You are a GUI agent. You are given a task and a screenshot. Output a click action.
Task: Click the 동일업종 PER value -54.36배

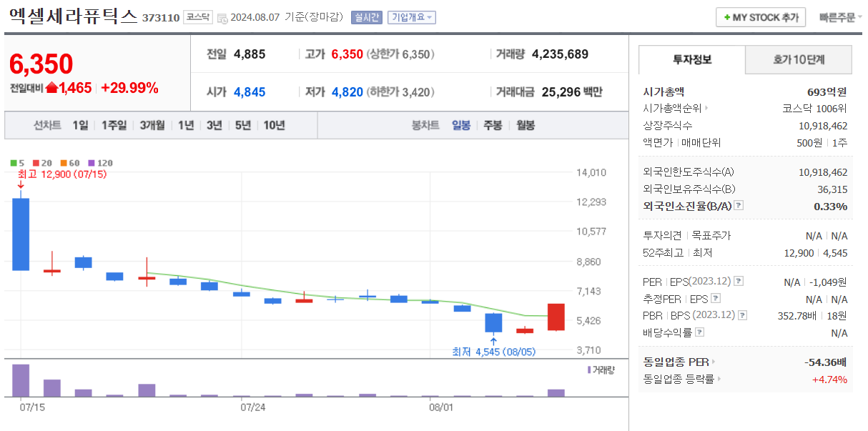(x=826, y=362)
